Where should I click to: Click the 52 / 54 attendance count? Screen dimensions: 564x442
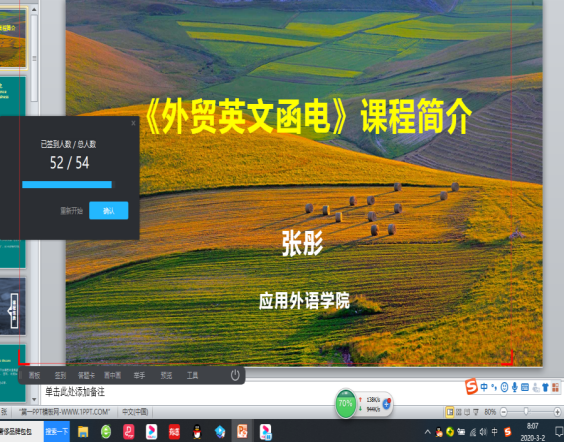pyautogui.click(x=69, y=163)
